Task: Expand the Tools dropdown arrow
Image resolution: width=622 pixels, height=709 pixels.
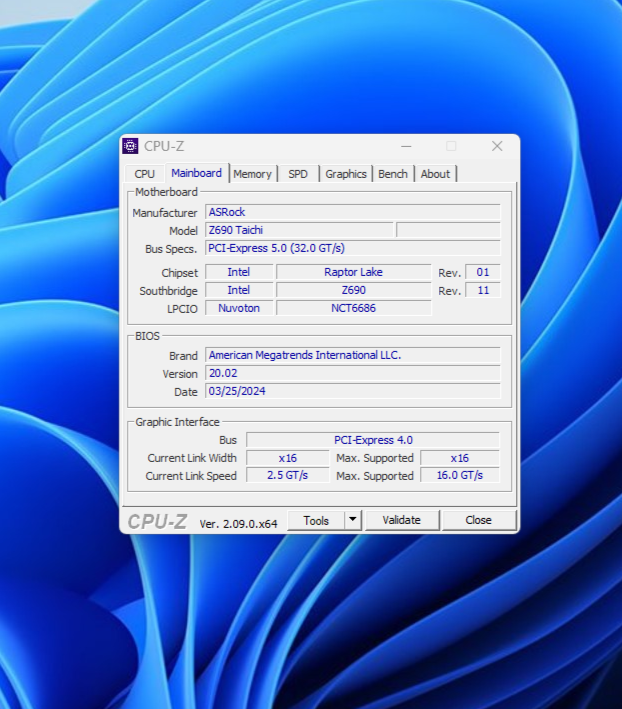Action: tap(353, 520)
